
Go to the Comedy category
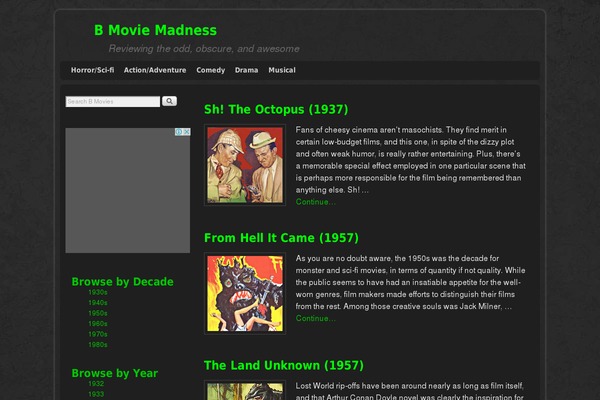[210, 70]
